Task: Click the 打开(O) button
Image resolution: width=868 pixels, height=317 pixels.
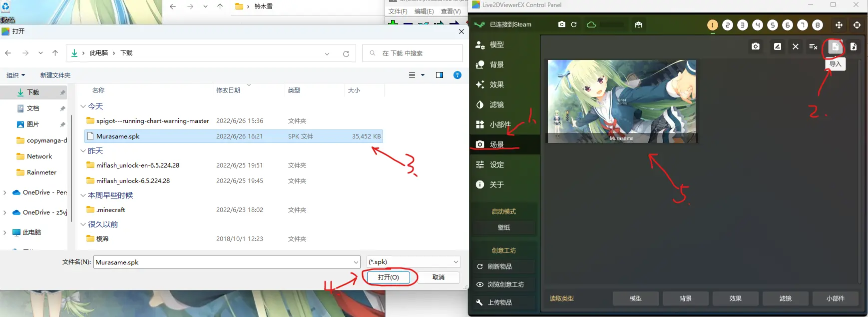Action: (388, 277)
